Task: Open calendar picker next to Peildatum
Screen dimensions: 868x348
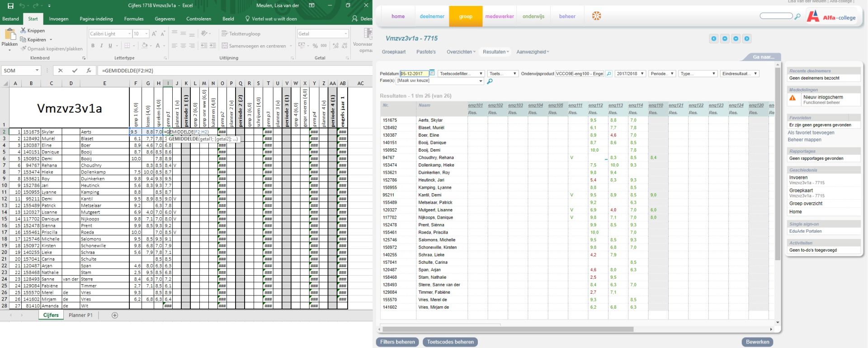Action: 432,73
